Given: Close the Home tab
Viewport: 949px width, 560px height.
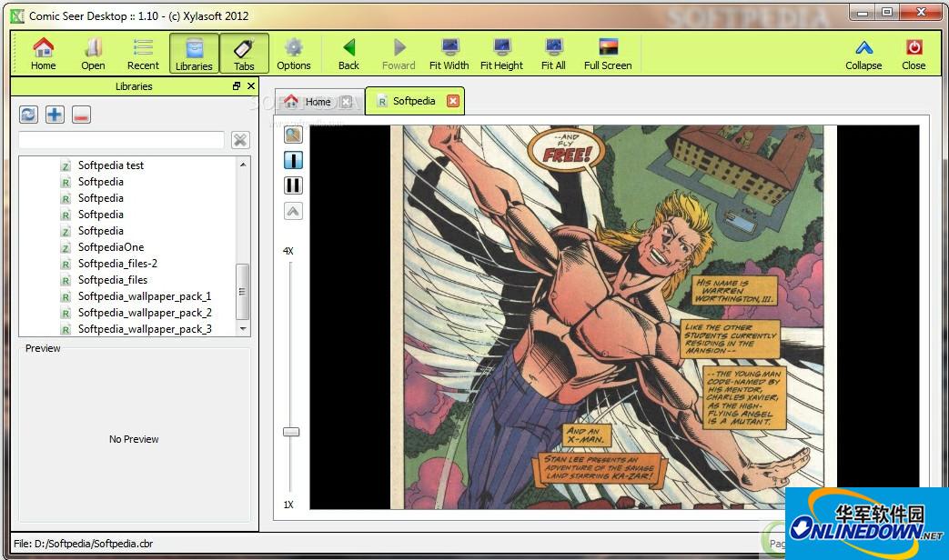Looking at the screenshot, I should point(346,102).
